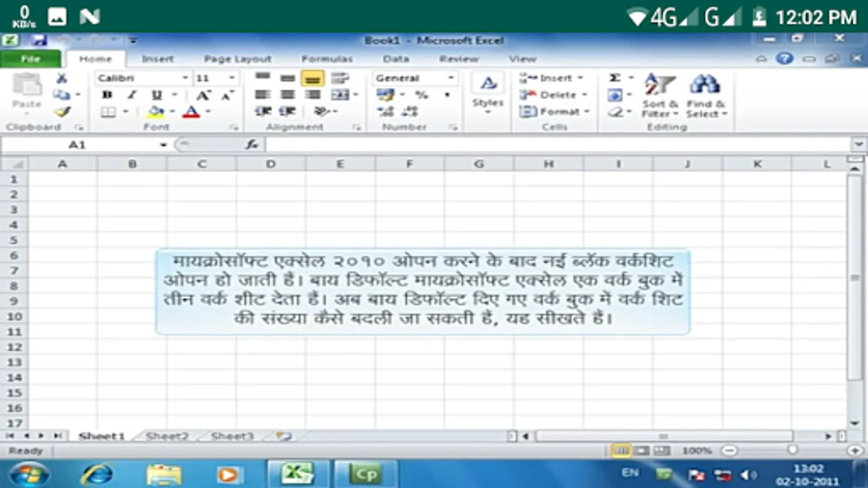Toggle Italic formatting
The width and height of the screenshot is (868, 488).
pyautogui.click(x=132, y=95)
